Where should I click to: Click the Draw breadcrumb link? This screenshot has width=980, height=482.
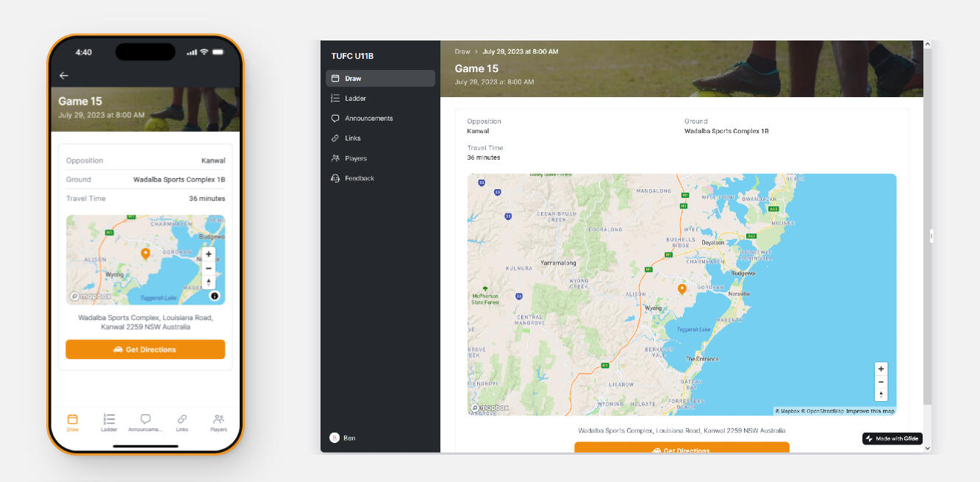click(x=462, y=52)
